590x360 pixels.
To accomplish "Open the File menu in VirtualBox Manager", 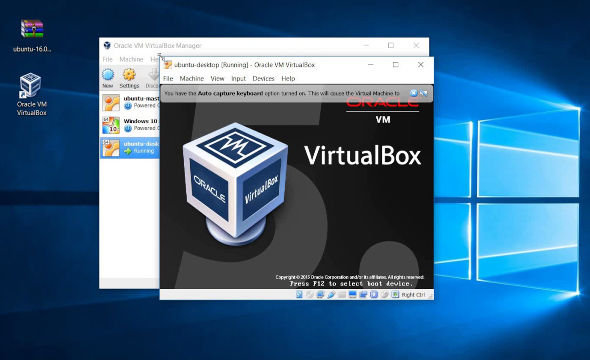I will tap(107, 59).
